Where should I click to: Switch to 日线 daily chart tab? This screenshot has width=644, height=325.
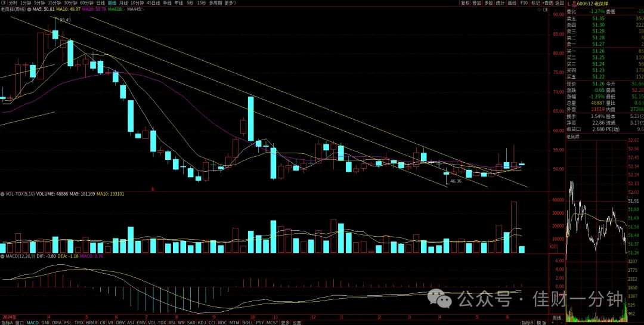tap(101, 3)
